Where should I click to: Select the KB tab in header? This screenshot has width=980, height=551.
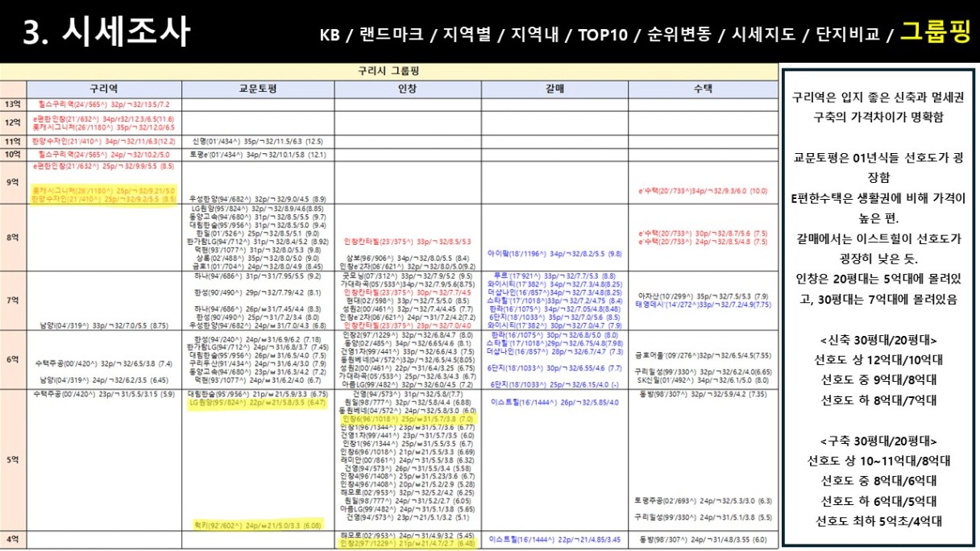click(x=330, y=35)
